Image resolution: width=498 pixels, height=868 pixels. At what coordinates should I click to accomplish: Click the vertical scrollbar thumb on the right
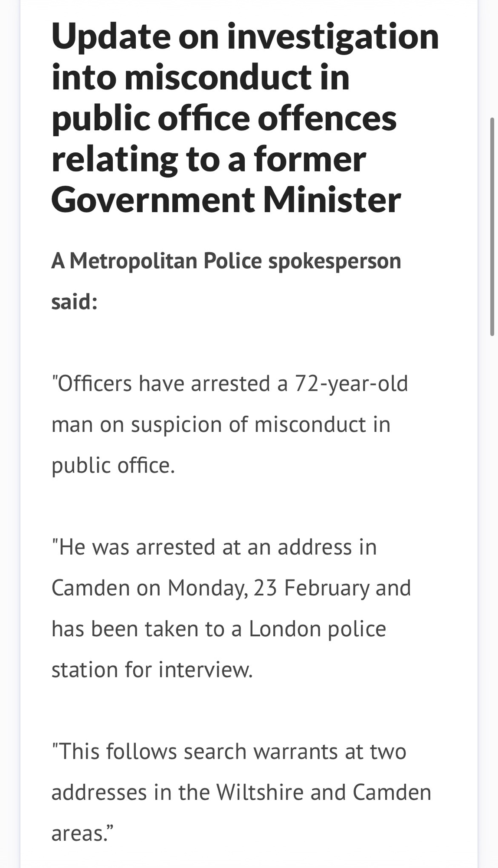pyautogui.click(x=492, y=226)
